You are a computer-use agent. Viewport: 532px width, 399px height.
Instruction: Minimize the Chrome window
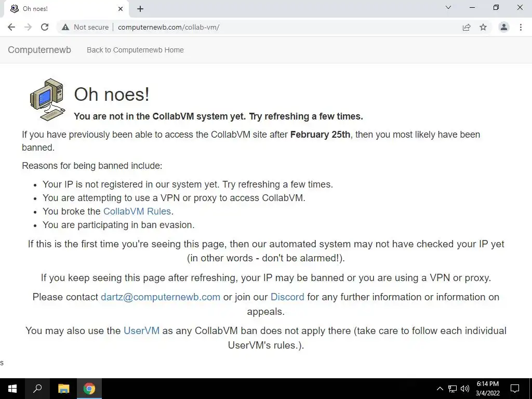point(472,7)
